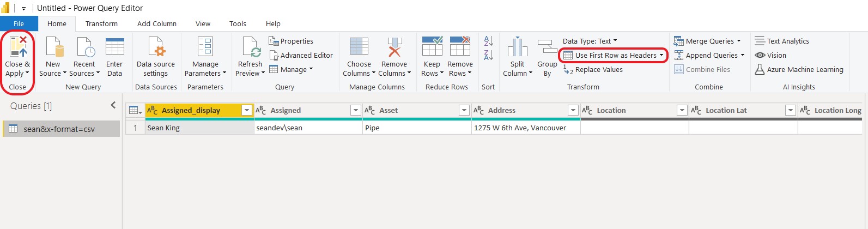Viewport: 868px width, 229px height.
Task: Click the 'Sean King' cell
Action: point(199,128)
